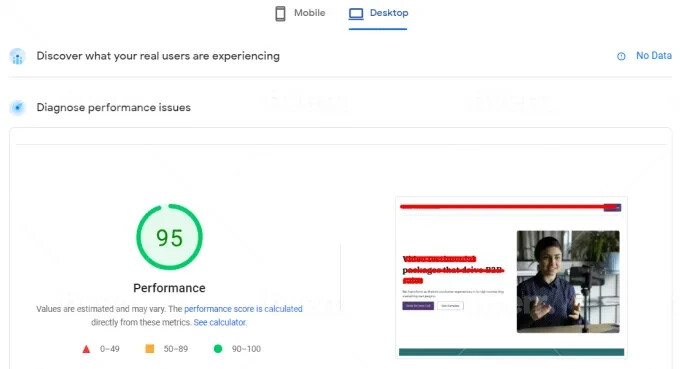Click the mobile phone icon
The width and height of the screenshot is (680, 369).
pos(280,13)
